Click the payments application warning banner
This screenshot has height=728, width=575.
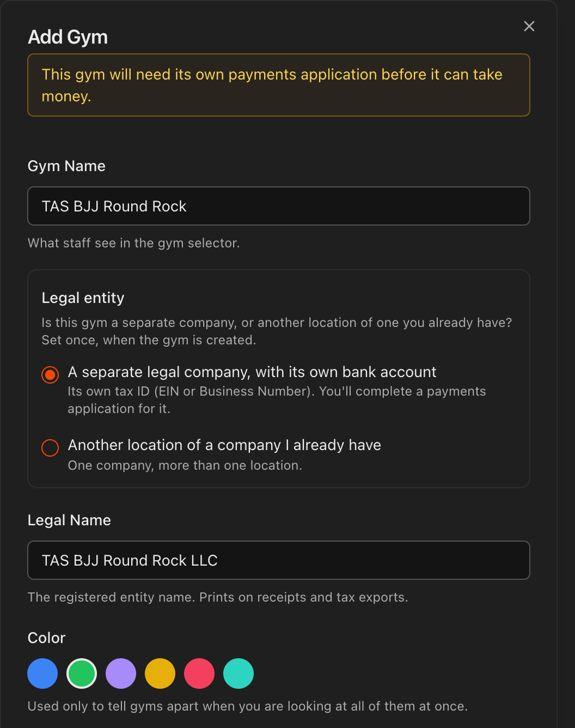(279, 85)
